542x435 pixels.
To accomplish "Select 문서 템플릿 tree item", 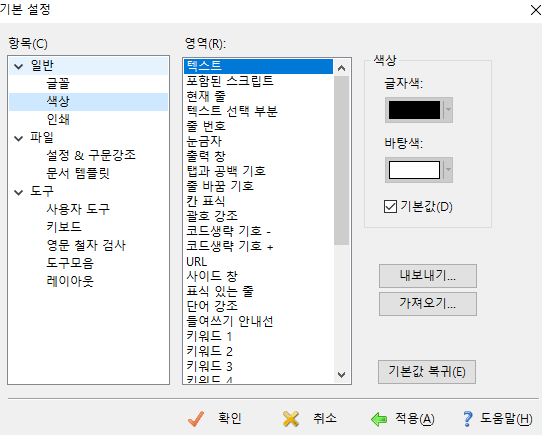I will [78, 173].
